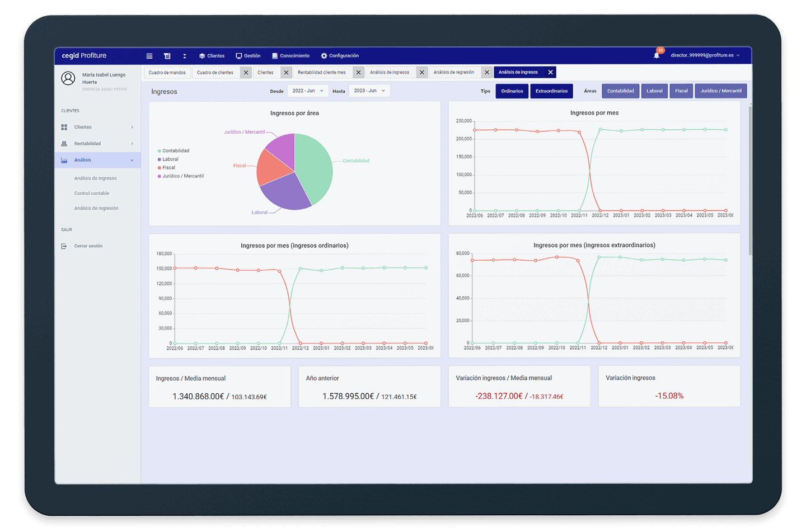The width and height of the screenshot is (806, 532).
Task: Open Control contable in the sidebar
Action: [92, 194]
